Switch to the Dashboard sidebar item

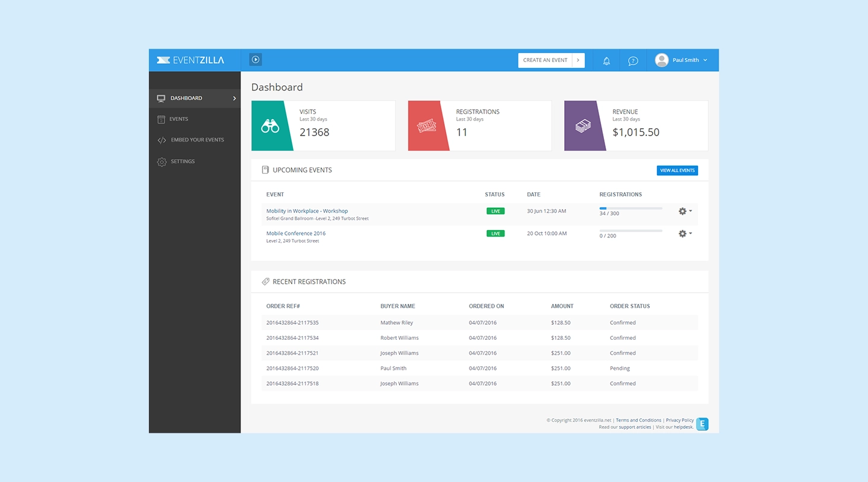coord(185,98)
